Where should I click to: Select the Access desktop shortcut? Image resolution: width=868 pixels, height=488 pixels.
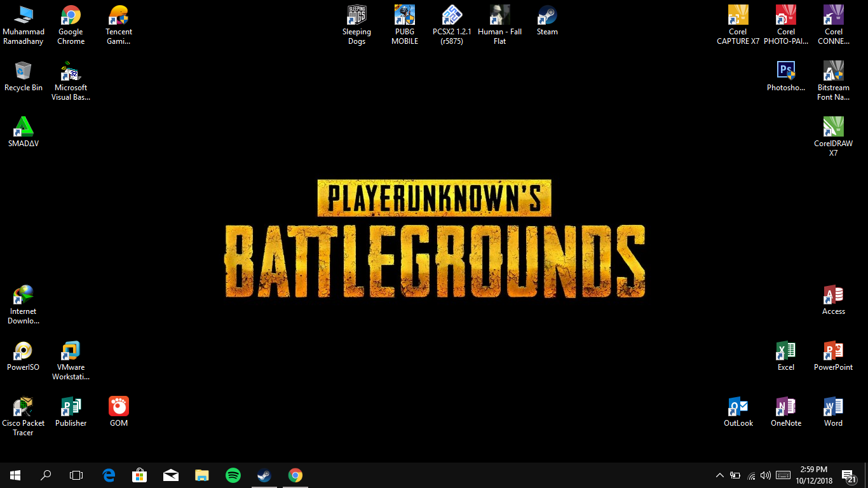pyautogui.click(x=834, y=300)
